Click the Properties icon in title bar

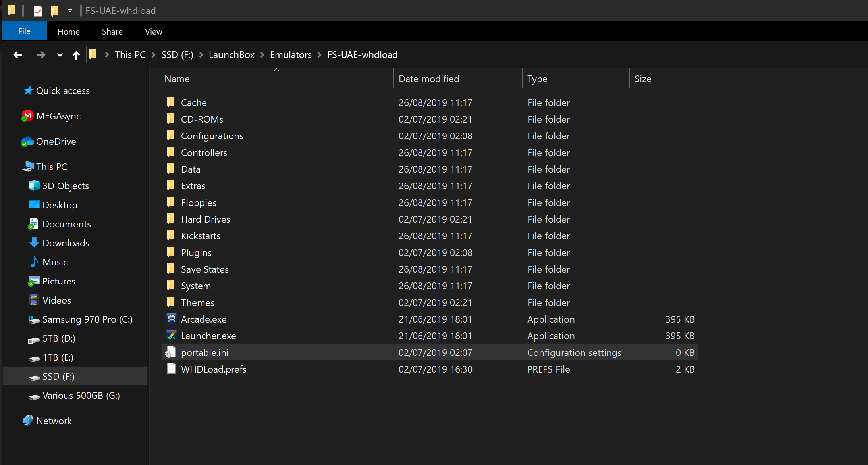point(38,11)
